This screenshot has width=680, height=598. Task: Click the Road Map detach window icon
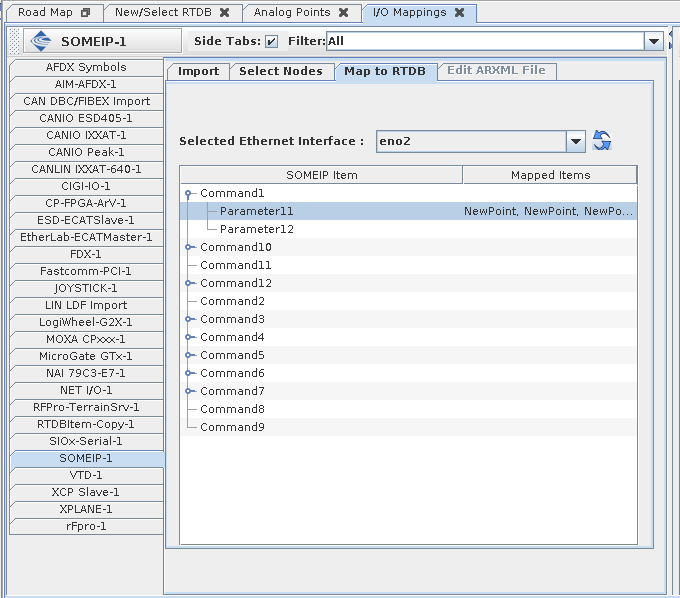85,13
